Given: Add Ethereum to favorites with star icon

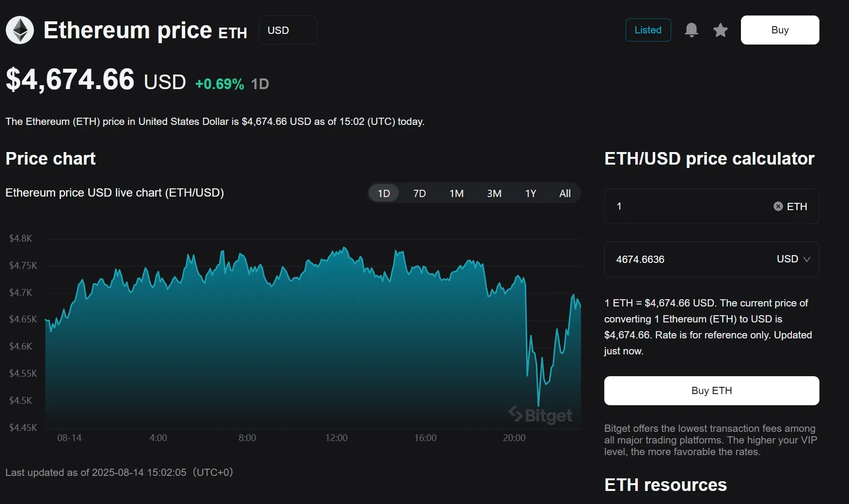Looking at the screenshot, I should click(721, 30).
